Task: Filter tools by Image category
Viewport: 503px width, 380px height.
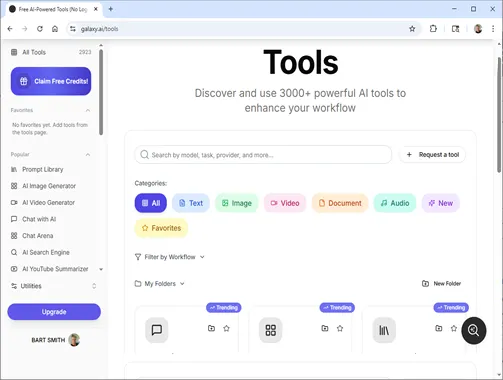Action: pos(237,203)
